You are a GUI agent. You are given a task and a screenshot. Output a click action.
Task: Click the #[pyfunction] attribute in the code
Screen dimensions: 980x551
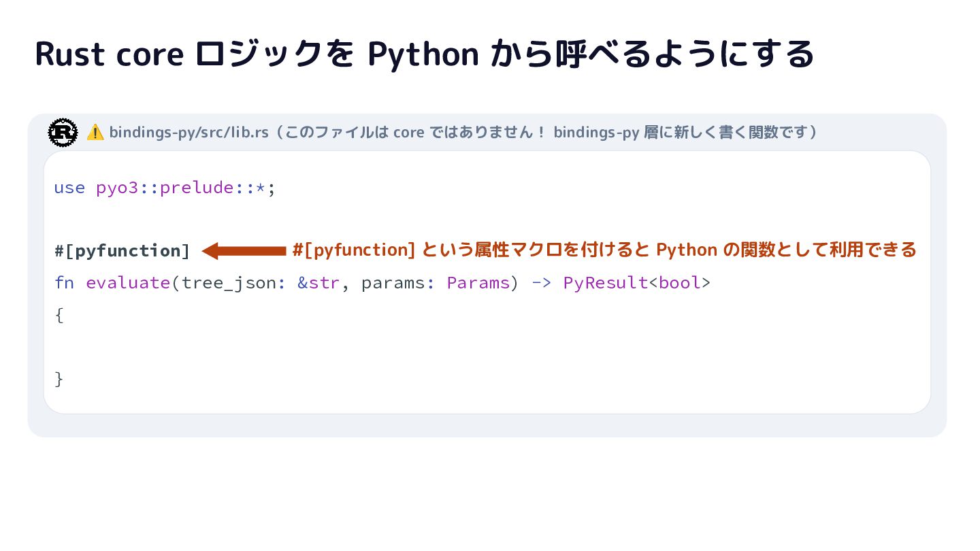point(122,251)
